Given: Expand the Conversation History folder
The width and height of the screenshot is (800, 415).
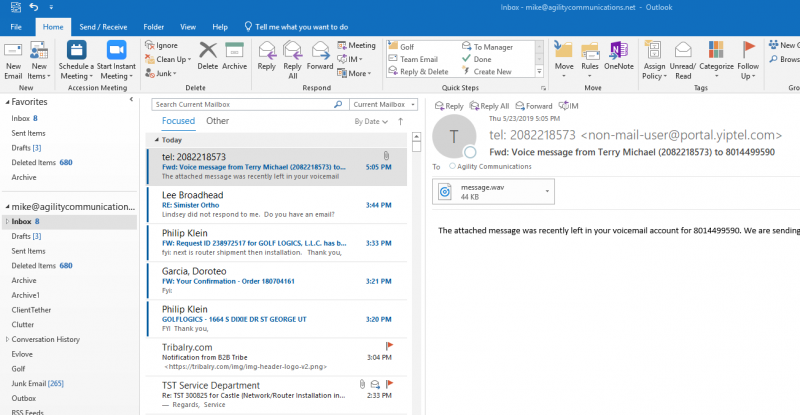Looking at the screenshot, I should tap(7, 339).
